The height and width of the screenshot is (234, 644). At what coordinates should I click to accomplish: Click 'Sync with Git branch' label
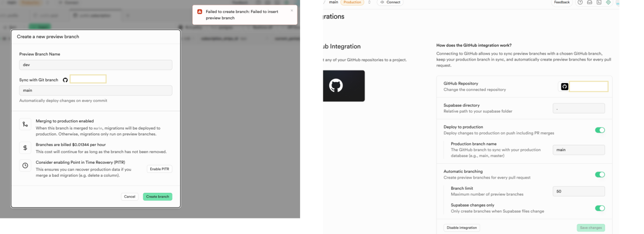tap(38, 80)
